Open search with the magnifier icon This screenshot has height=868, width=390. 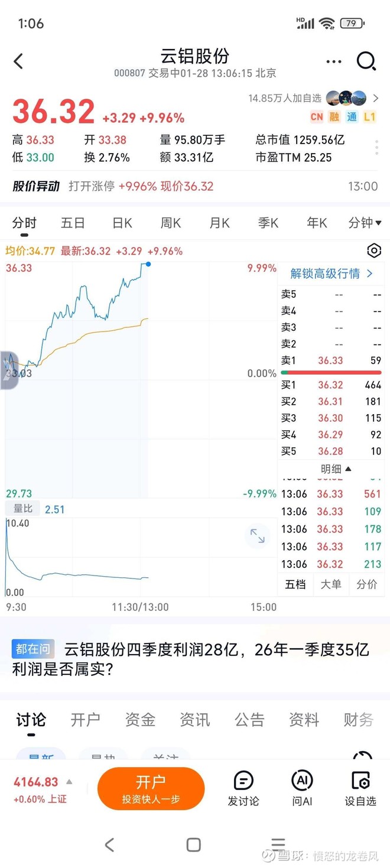click(x=367, y=61)
